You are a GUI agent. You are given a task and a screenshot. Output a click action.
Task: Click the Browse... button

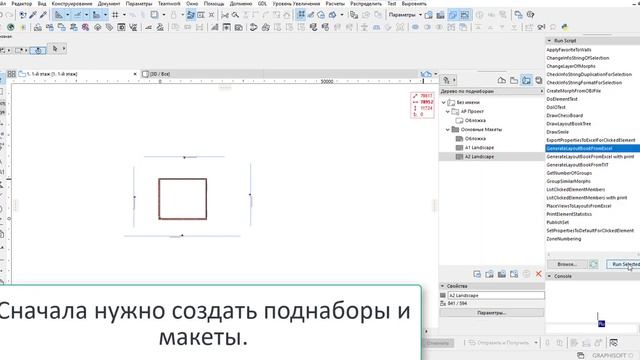(567, 264)
